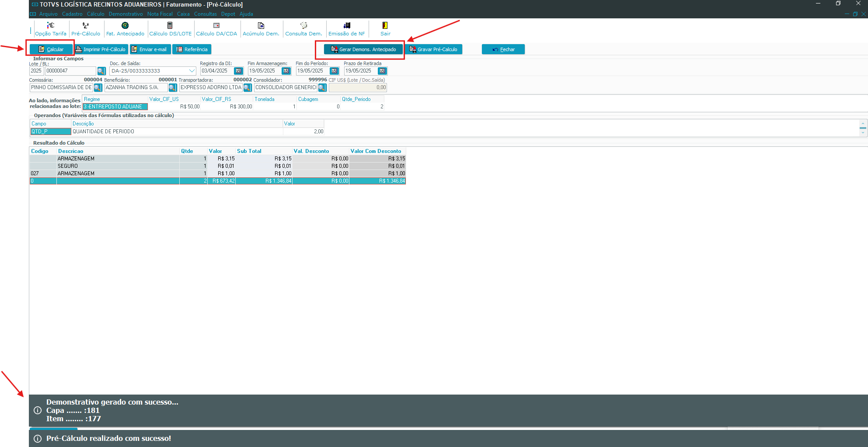
Task: Open the Nota Fiscal menu
Action: click(160, 14)
